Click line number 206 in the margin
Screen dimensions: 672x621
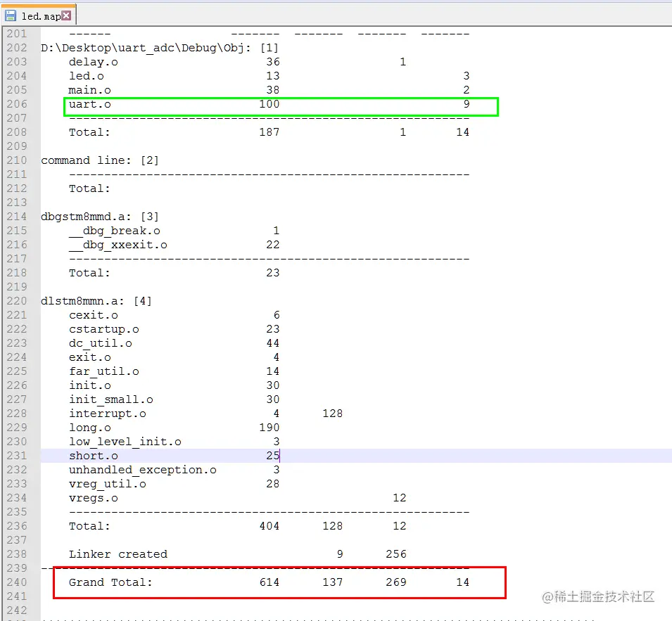(17, 103)
